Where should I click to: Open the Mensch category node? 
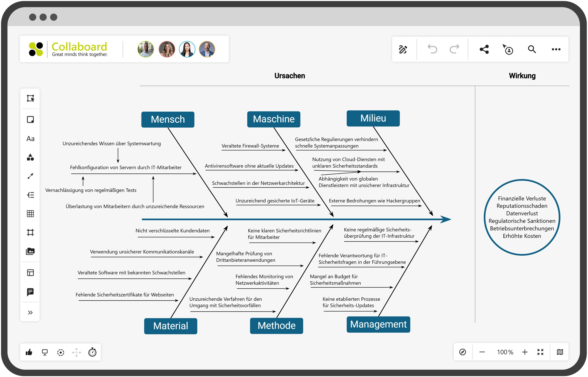click(x=168, y=119)
